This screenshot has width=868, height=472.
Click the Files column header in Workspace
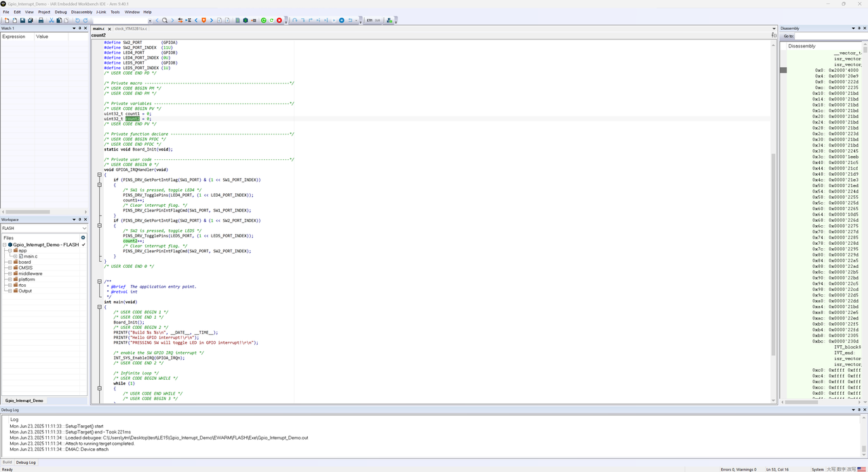41,237
